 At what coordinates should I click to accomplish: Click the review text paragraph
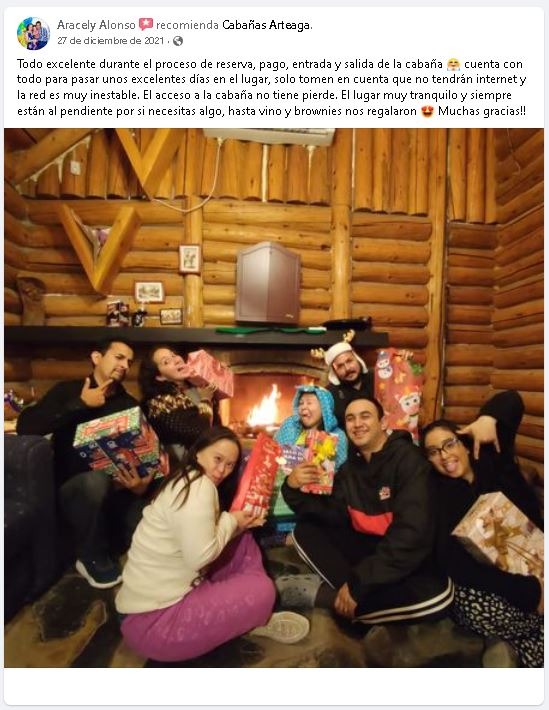point(272,87)
